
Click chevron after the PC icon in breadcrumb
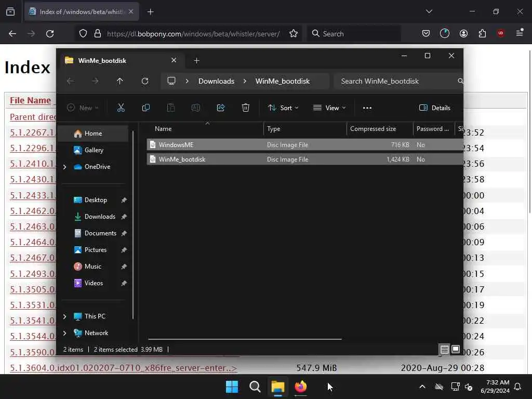click(x=187, y=81)
